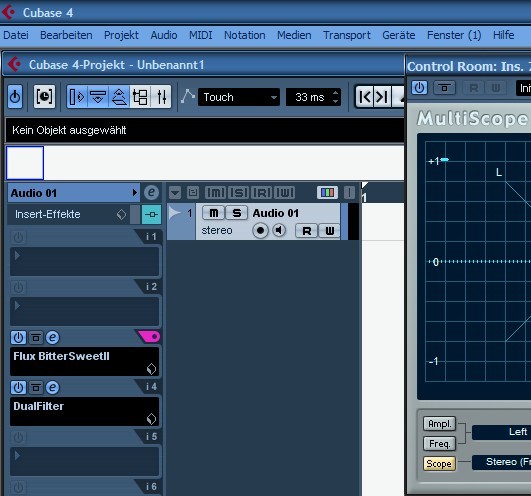Image resolution: width=531 pixels, height=496 pixels.
Task: Activate insert slot i1 power button
Action: click(x=18, y=237)
